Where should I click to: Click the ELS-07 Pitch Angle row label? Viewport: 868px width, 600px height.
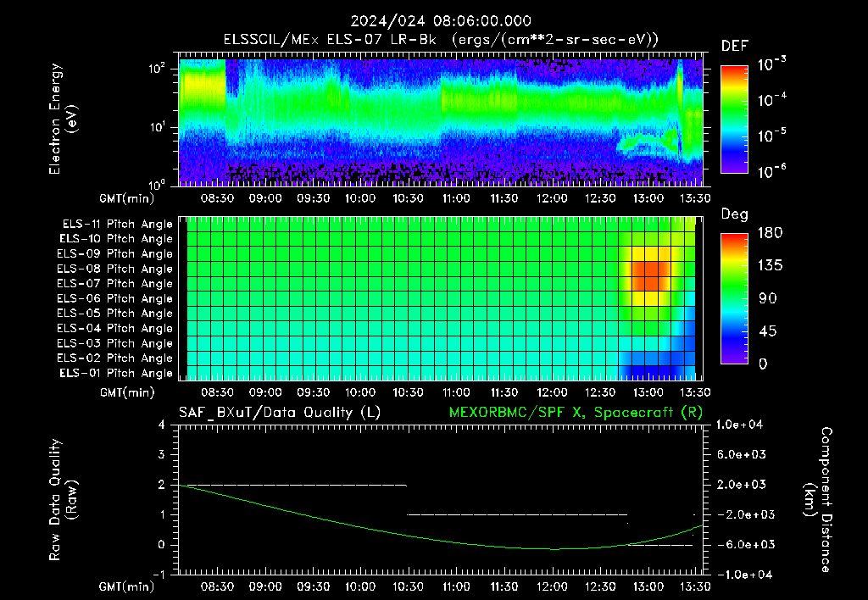click(x=115, y=283)
